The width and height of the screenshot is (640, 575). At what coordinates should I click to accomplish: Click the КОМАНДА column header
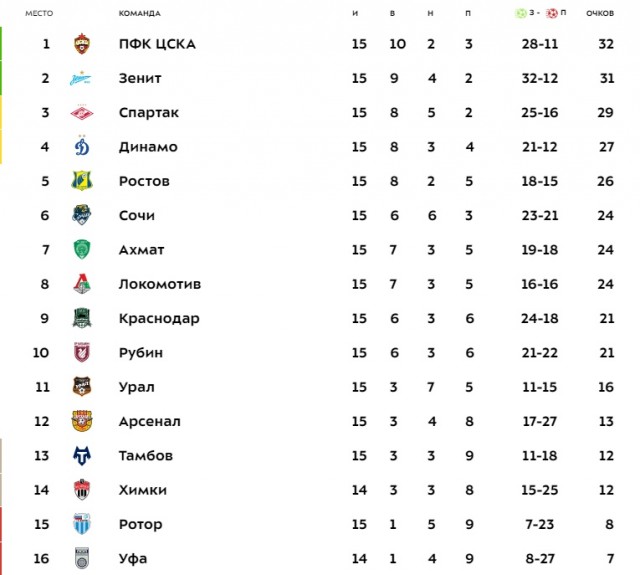pos(140,13)
